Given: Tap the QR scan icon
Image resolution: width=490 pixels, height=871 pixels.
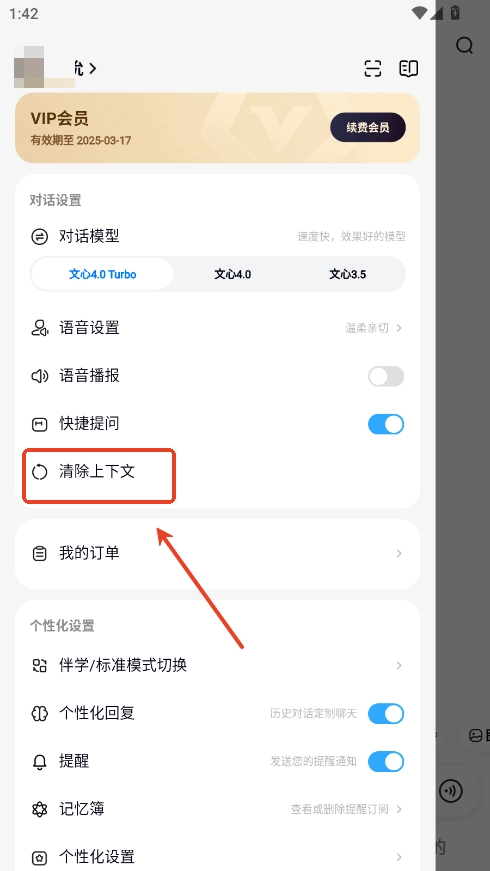Looking at the screenshot, I should [373, 68].
